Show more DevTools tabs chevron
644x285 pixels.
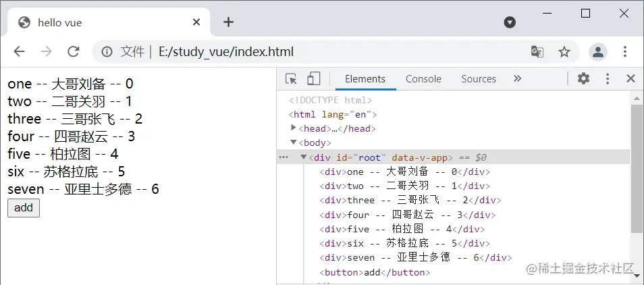click(x=518, y=78)
